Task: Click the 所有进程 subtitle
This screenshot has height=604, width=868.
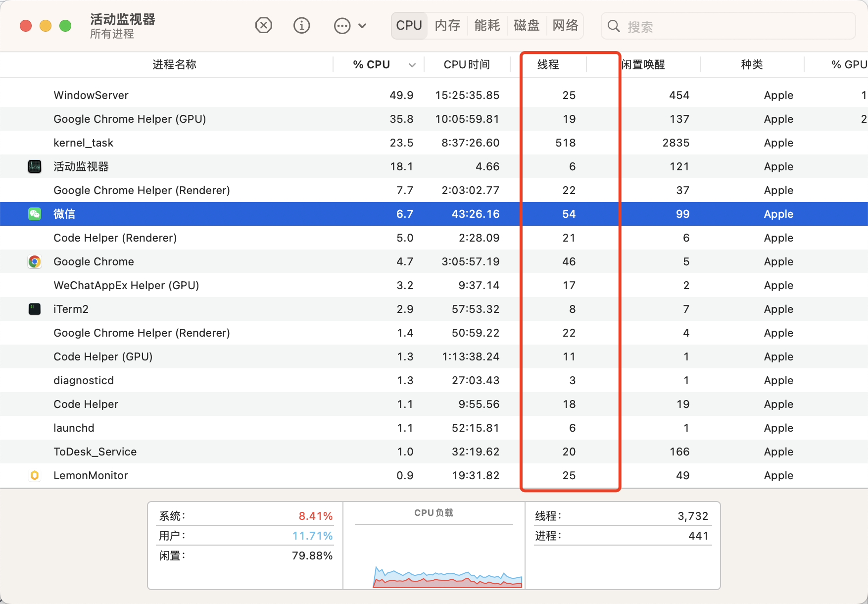Action: tap(112, 34)
